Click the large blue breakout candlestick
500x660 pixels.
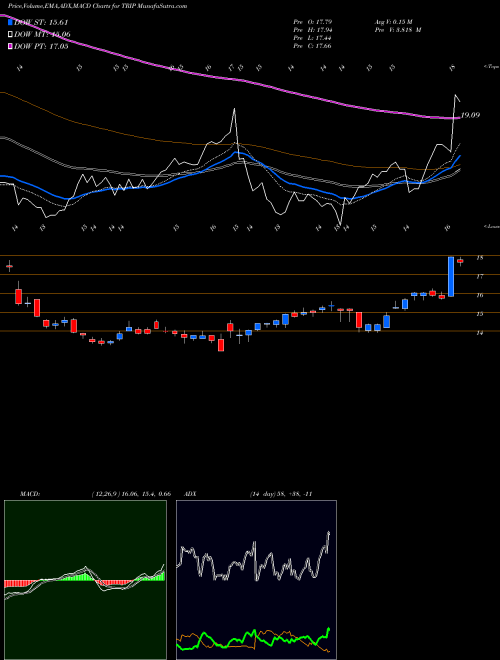coord(451,277)
